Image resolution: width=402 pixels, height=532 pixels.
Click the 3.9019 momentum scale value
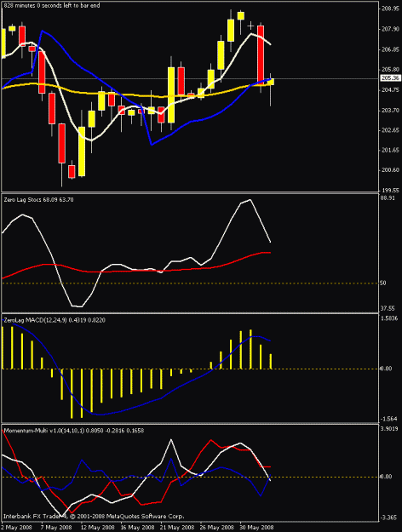[389, 429]
